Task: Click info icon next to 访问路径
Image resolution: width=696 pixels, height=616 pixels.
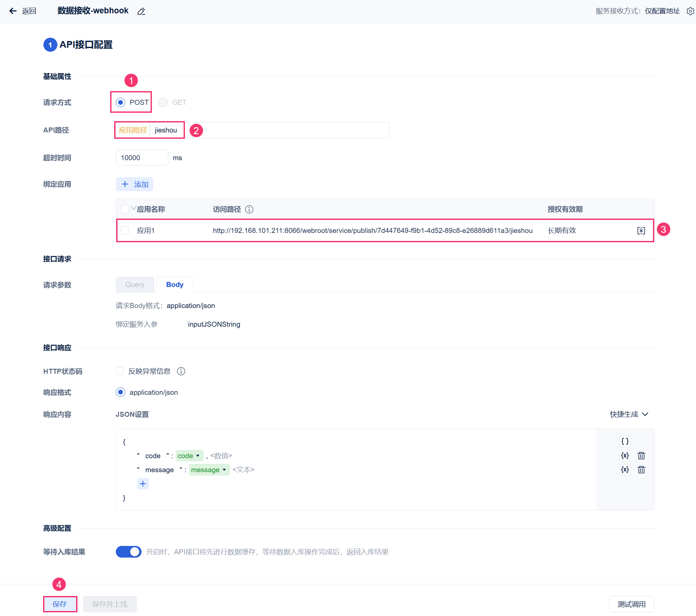Action: tap(249, 209)
